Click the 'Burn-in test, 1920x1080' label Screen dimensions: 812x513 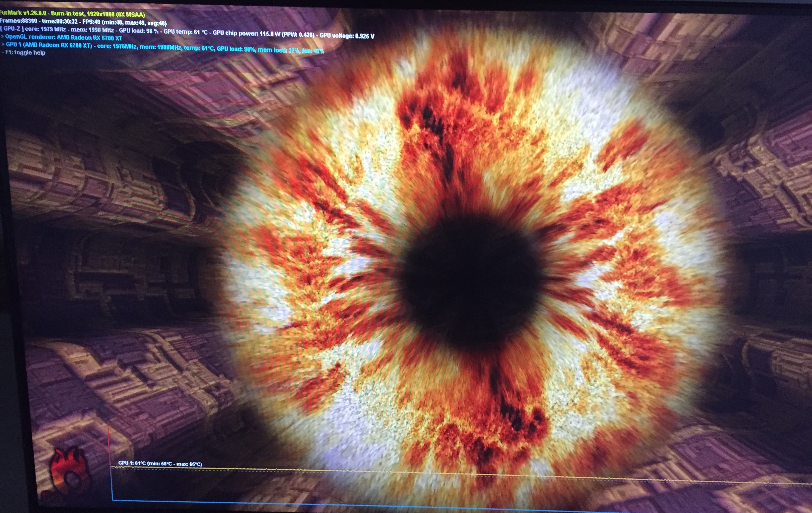83,14
